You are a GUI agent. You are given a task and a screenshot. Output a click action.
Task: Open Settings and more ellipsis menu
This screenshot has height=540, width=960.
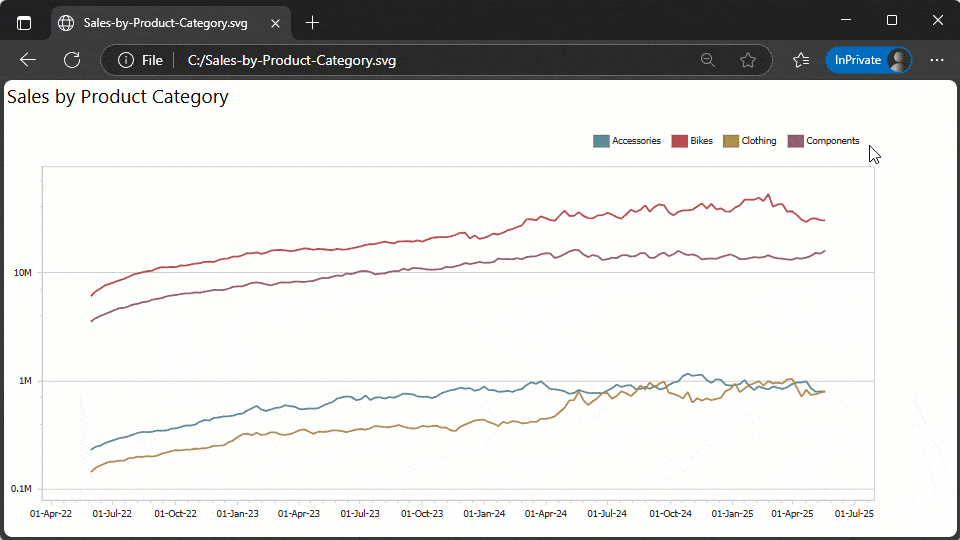[x=937, y=60]
